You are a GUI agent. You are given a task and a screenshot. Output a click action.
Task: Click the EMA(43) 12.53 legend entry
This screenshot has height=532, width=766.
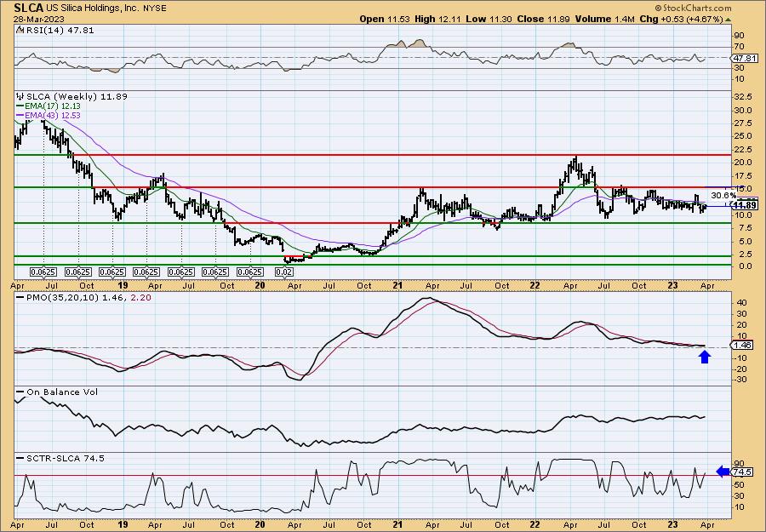point(49,115)
